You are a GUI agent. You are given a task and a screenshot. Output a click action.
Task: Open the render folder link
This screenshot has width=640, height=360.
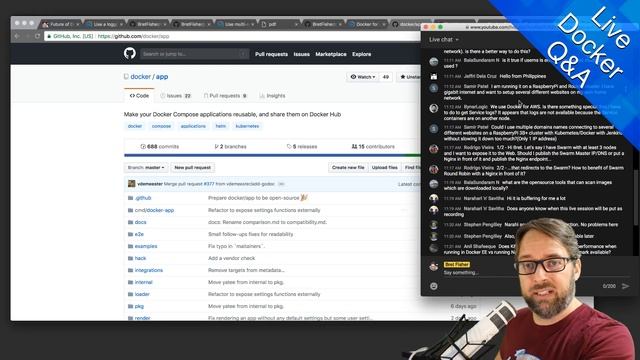click(142, 318)
